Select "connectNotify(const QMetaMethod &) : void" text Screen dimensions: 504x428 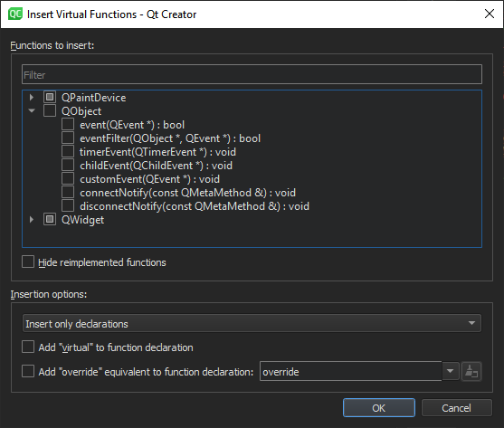click(187, 193)
